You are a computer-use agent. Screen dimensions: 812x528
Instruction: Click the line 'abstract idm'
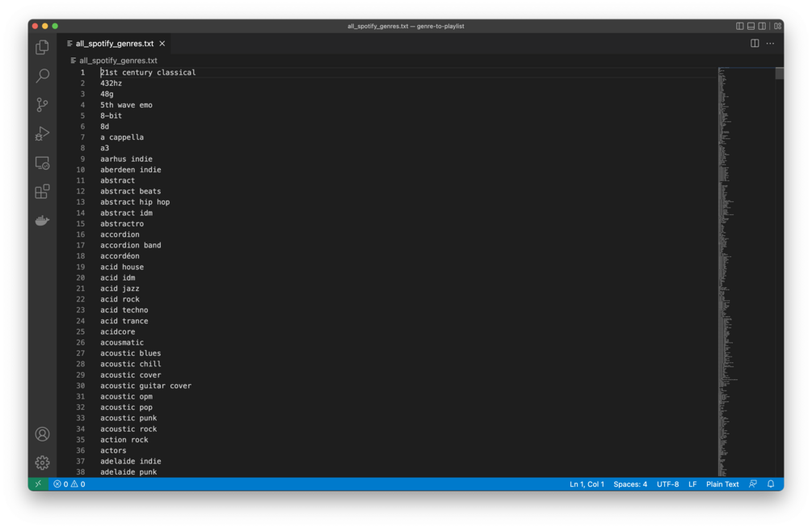(126, 213)
